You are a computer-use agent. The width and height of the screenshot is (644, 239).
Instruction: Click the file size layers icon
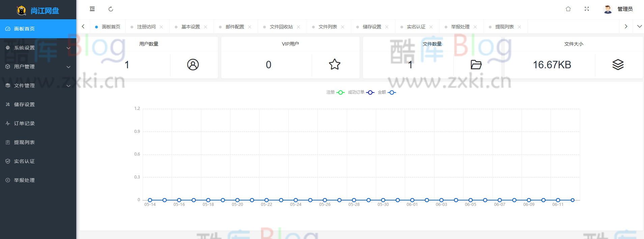pyautogui.click(x=618, y=65)
